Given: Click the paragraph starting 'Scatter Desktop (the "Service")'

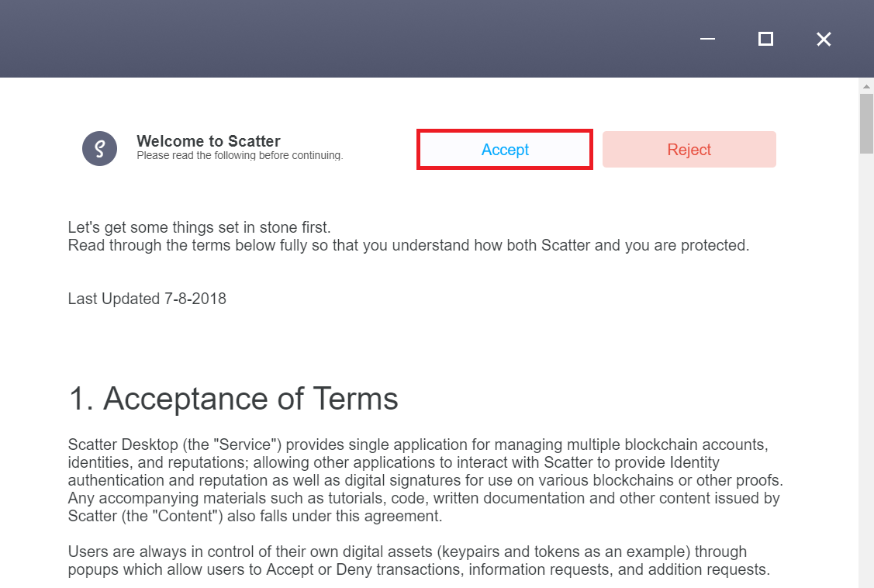Looking at the screenshot, I should tap(425, 480).
